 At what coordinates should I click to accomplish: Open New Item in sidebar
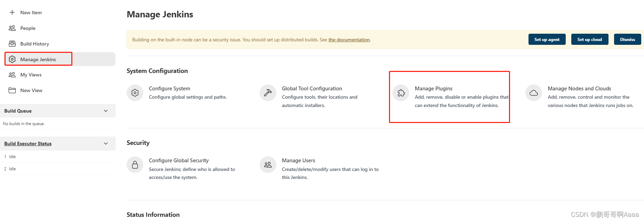click(x=31, y=13)
